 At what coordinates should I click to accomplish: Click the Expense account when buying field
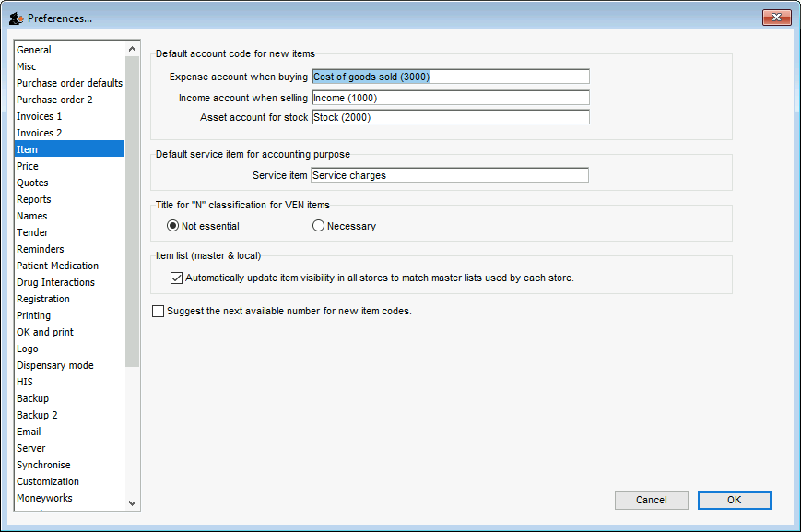(451, 77)
